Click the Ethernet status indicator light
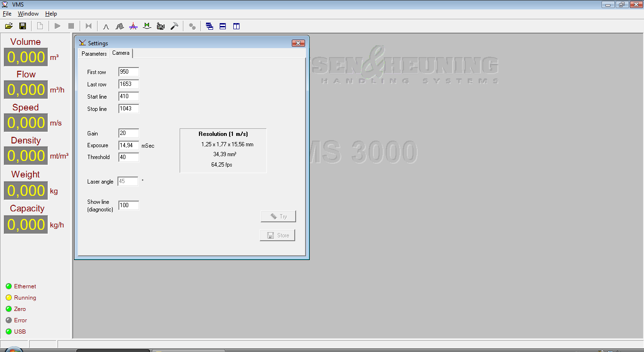644x352 pixels. coord(8,286)
